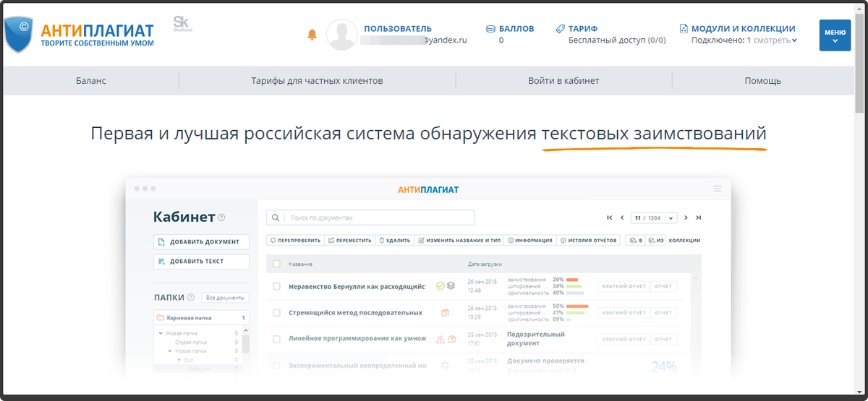This screenshot has height=401, width=868.
Task: Open the notifications bell
Action: (312, 34)
